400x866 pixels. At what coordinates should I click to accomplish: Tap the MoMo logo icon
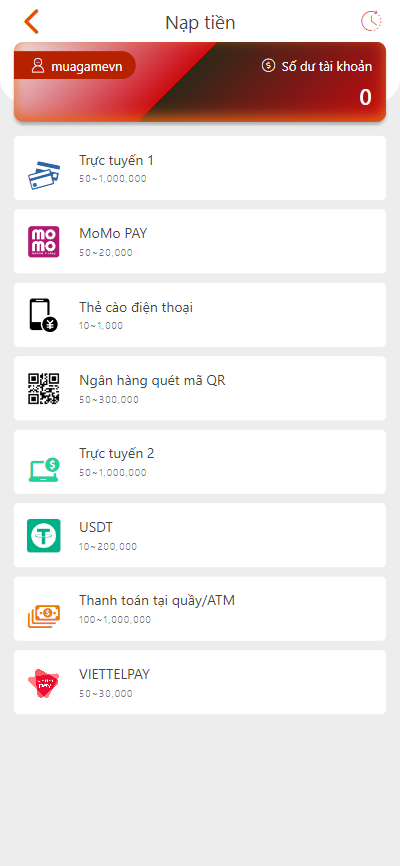click(44, 241)
